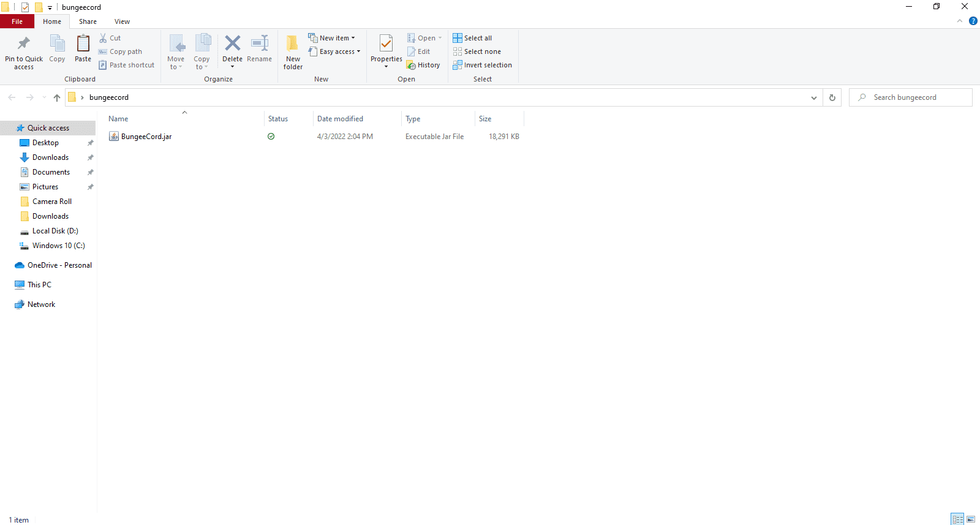Image resolution: width=980 pixels, height=525 pixels.
Task: Click Copy path in the ribbon
Action: point(121,51)
